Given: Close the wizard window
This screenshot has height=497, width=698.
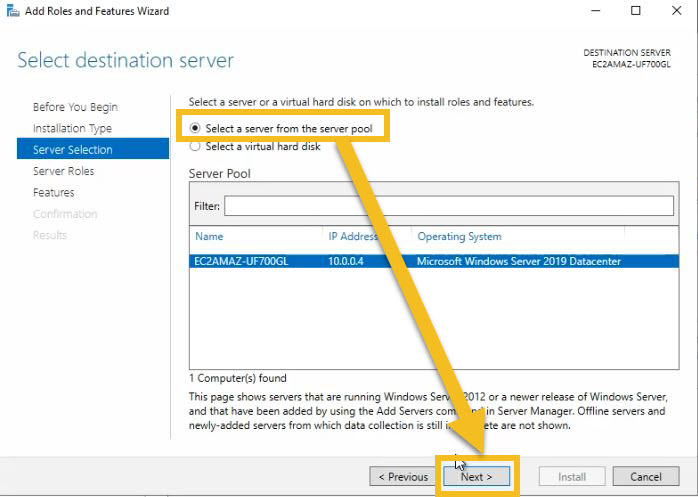Looking at the screenshot, I should pyautogui.click(x=677, y=11).
